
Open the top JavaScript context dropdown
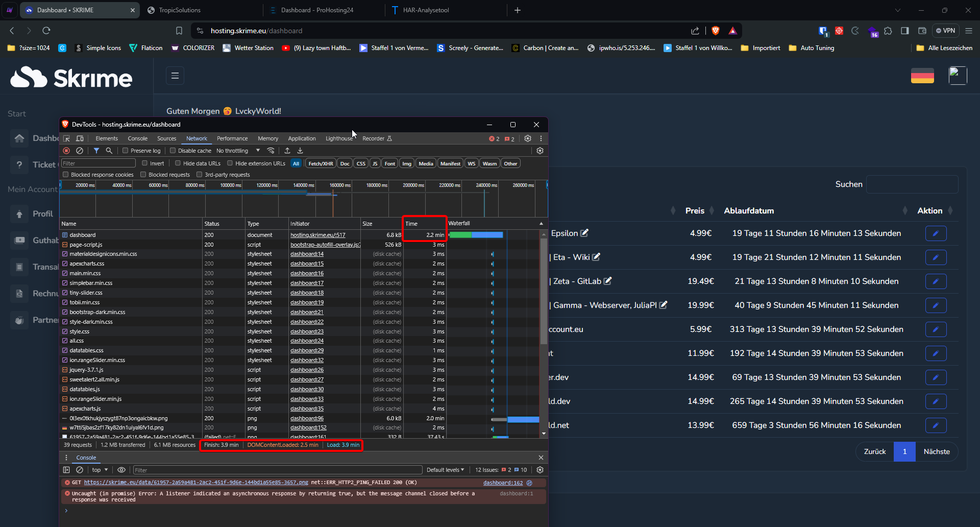click(x=100, y=470)
